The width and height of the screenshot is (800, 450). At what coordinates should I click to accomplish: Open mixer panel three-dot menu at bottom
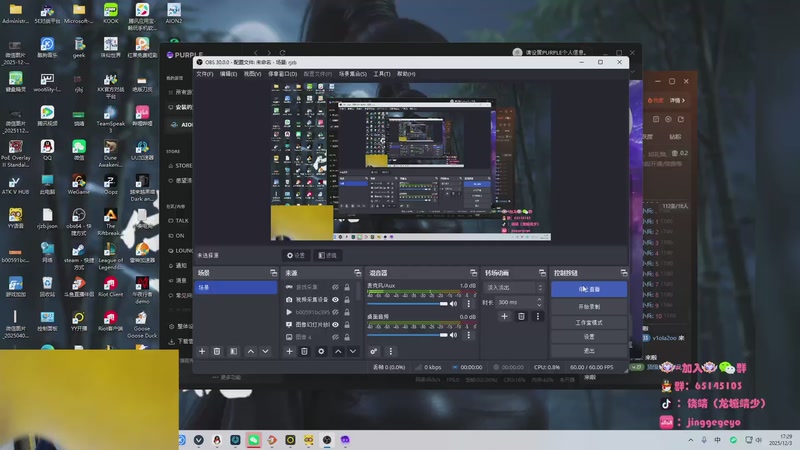coord(390,351)
